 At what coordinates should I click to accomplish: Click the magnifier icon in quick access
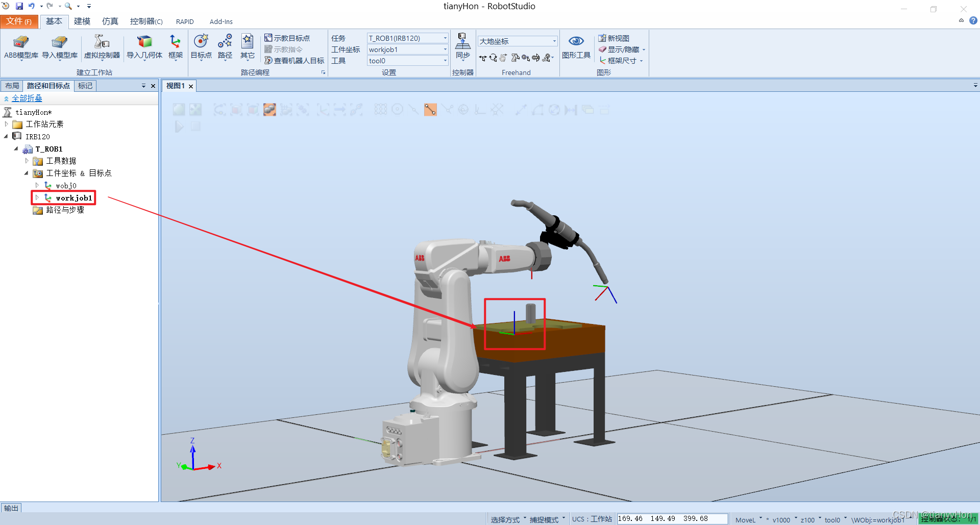coord(68,6)
